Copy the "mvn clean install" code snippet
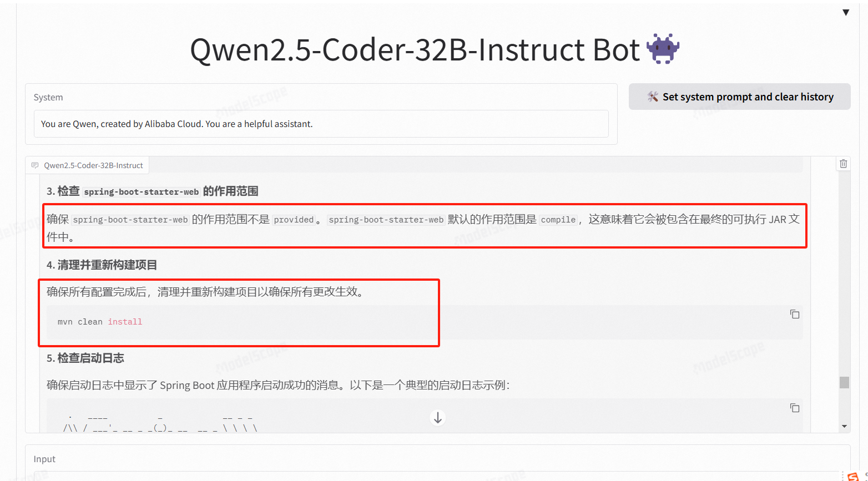This screenshot has height=481, width=868. (795, 314)
